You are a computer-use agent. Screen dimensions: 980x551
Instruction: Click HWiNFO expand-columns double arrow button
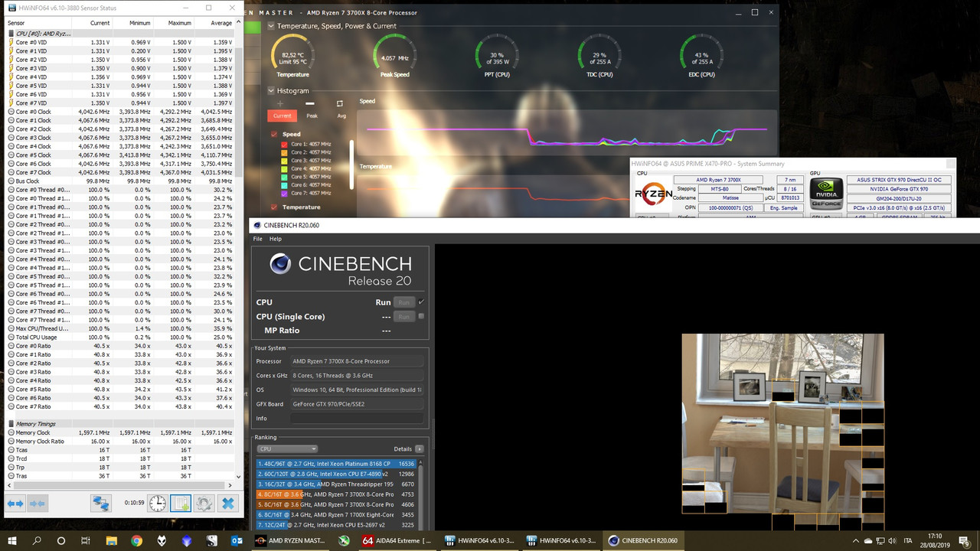[15, 503]
